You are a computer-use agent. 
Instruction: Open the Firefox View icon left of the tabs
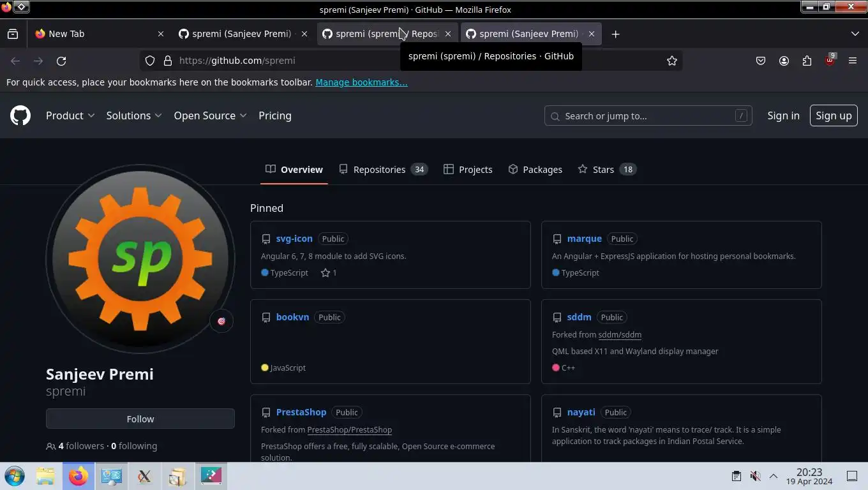coord(13,34)
